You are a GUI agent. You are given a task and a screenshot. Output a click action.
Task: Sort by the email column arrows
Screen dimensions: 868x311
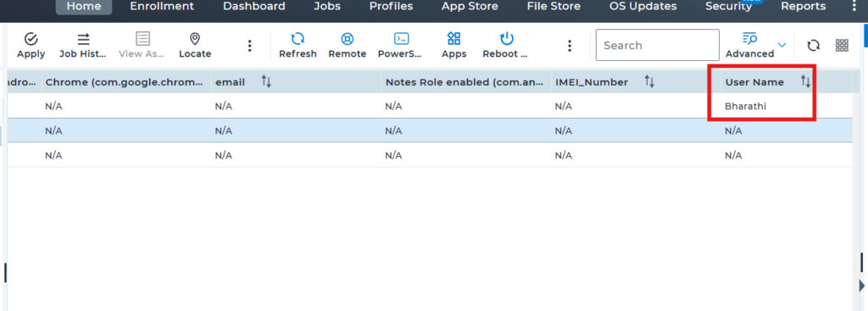pyautogui.click(x=266, y=82)
